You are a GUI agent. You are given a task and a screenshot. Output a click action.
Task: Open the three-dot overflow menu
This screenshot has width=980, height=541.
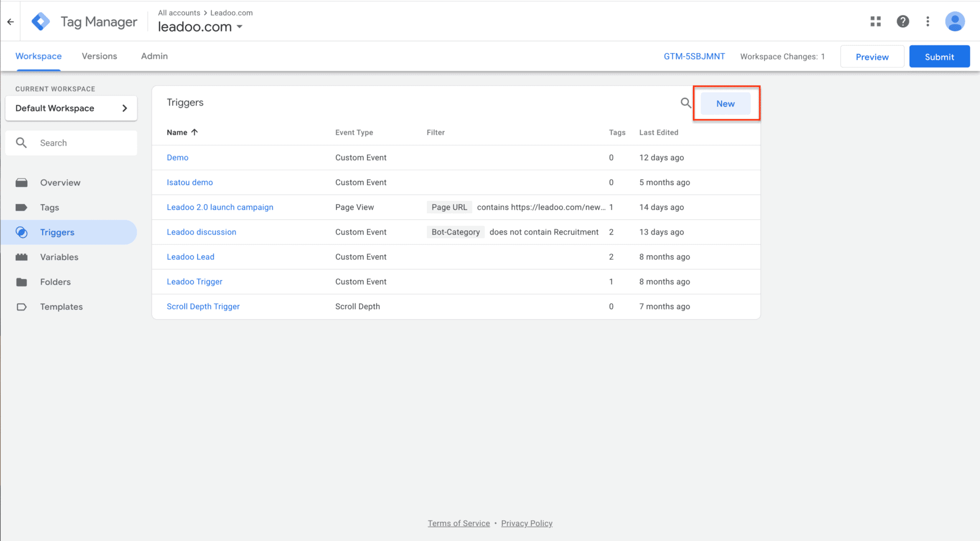927,21
